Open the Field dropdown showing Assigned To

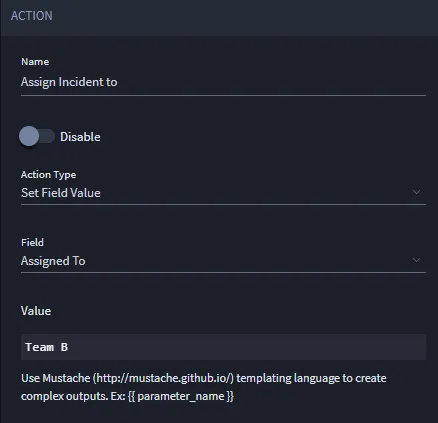point(223,261)
